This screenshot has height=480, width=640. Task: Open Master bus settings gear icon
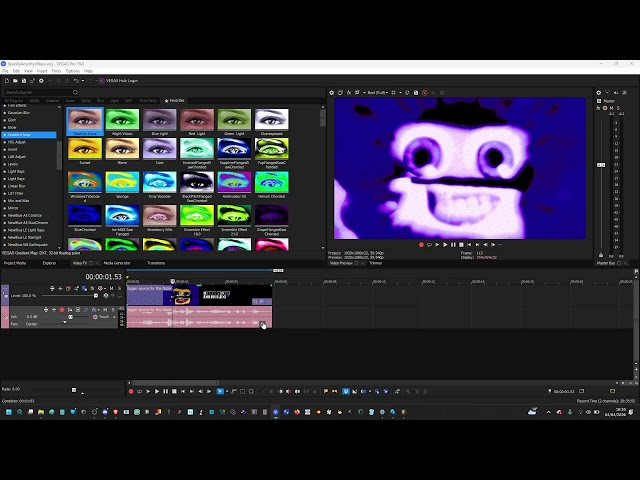click(599, 93)
